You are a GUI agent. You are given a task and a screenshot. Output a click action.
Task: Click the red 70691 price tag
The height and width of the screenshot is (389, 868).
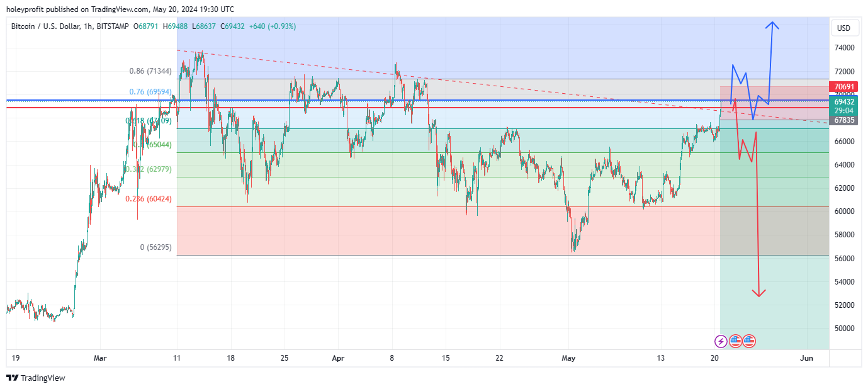843,87
